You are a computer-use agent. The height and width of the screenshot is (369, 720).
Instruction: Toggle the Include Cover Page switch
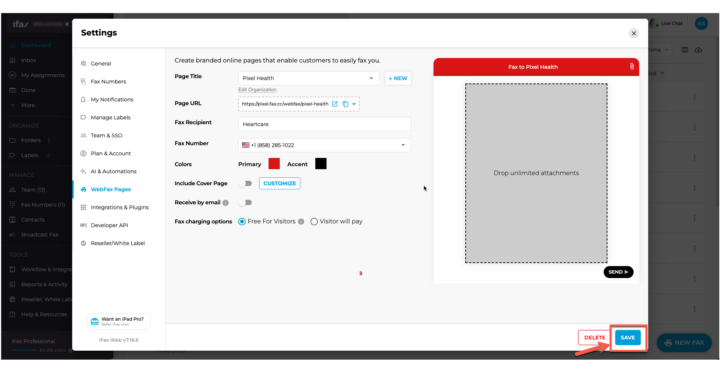click(x=246, y=184)
